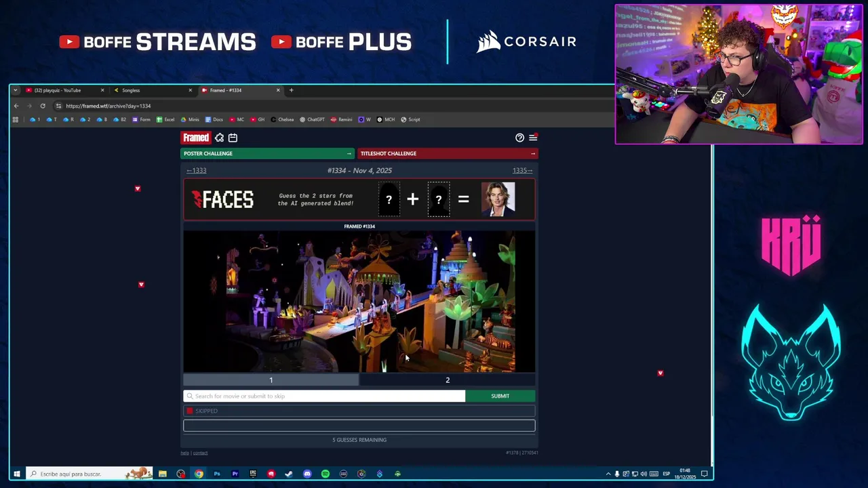Click the browser back arrow
The image size is (868, 488).
[16, 106]
